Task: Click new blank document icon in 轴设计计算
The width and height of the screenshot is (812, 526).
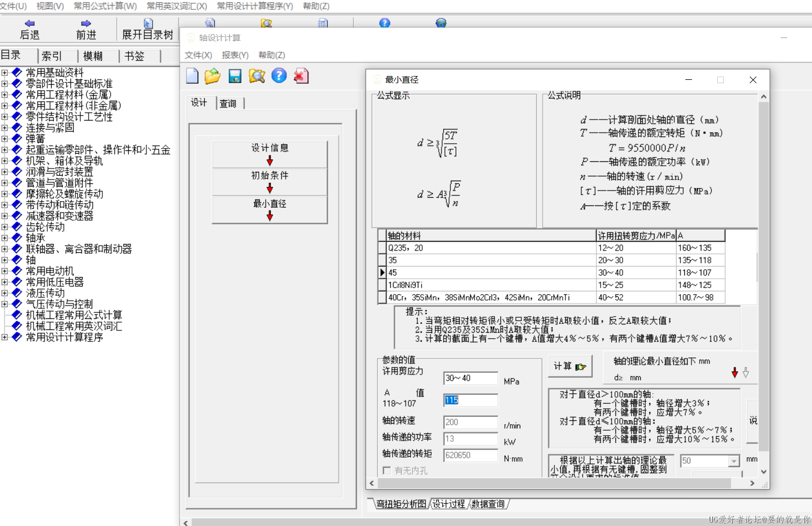Action: pos(192,76)
